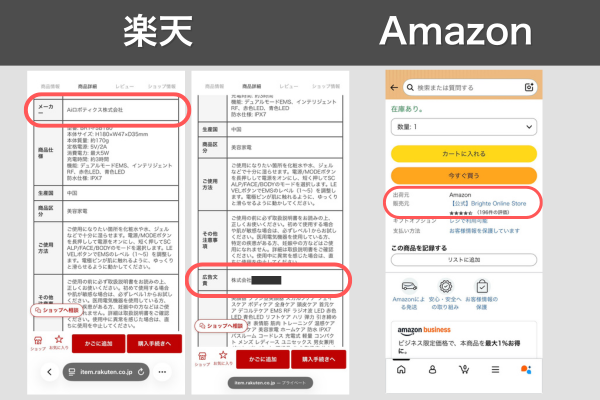
Task: Tap the お客様情報の保護 bag icon
Action: click(x=482, y=286)
